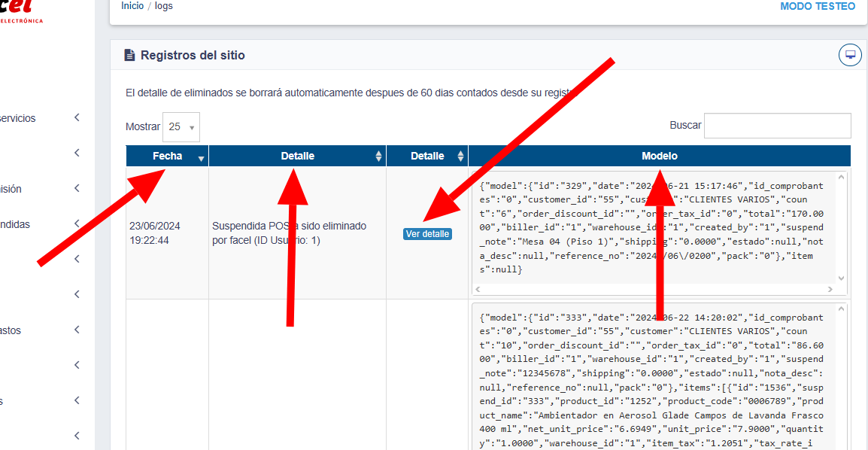This screenshot has width=868, height=450.
Task: Click sort arrows on the wide Detalle column
Action: 378,157
